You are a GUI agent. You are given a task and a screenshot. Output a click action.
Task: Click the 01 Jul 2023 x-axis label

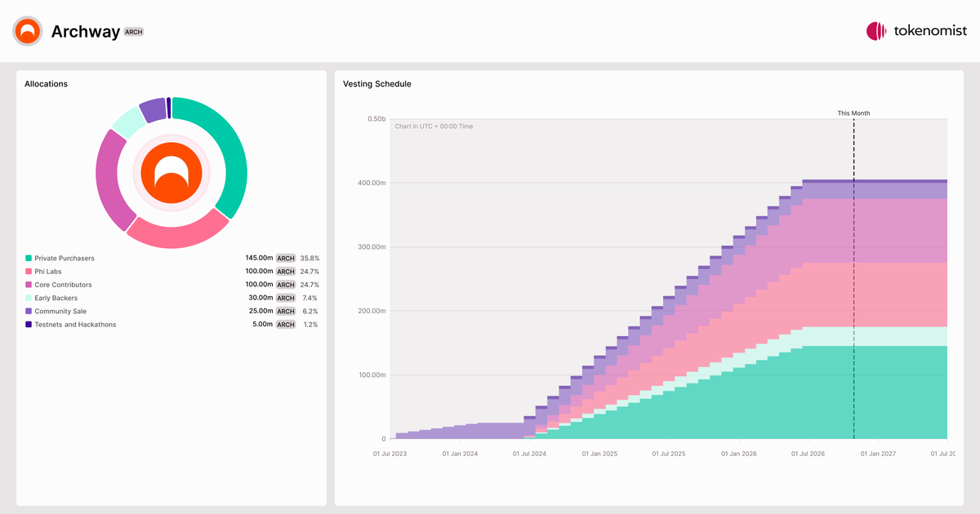(x=390, y=453)
